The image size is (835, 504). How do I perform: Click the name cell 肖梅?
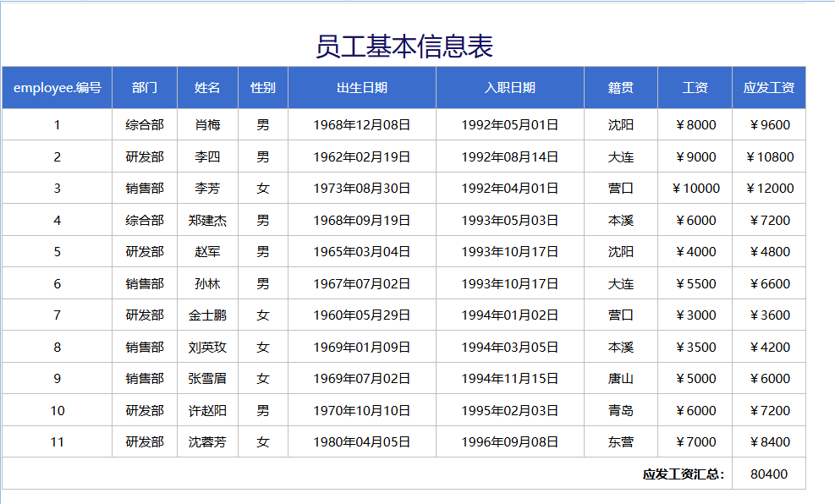[207, 125]
